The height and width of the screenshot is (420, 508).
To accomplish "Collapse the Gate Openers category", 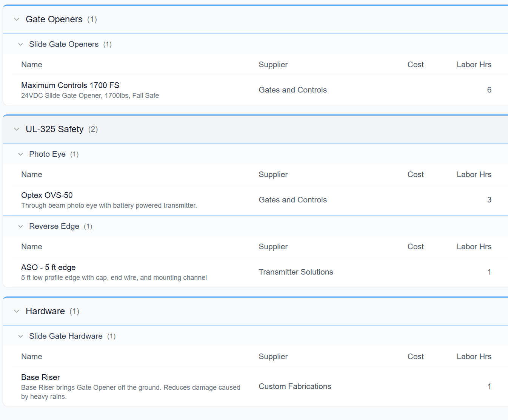I will tap(17, 19).
